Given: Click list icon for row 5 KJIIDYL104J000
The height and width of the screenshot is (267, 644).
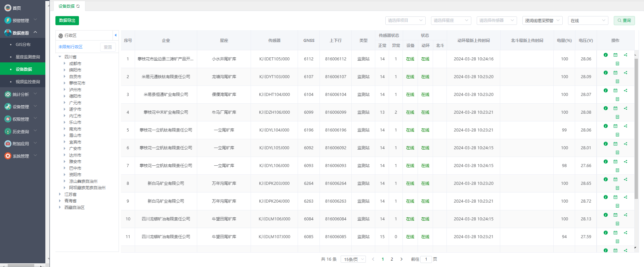Looking at the screenshot, I should pos(617,135).
